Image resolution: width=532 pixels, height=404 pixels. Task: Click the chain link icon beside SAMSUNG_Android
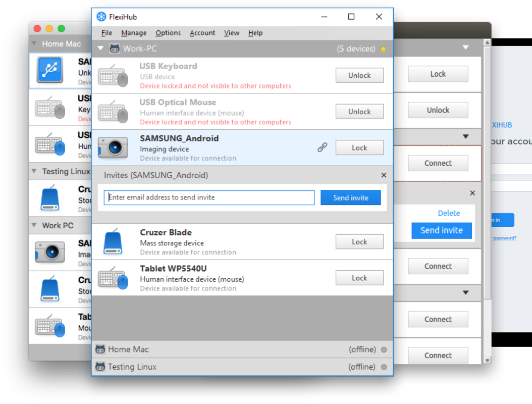coord(322,147)
